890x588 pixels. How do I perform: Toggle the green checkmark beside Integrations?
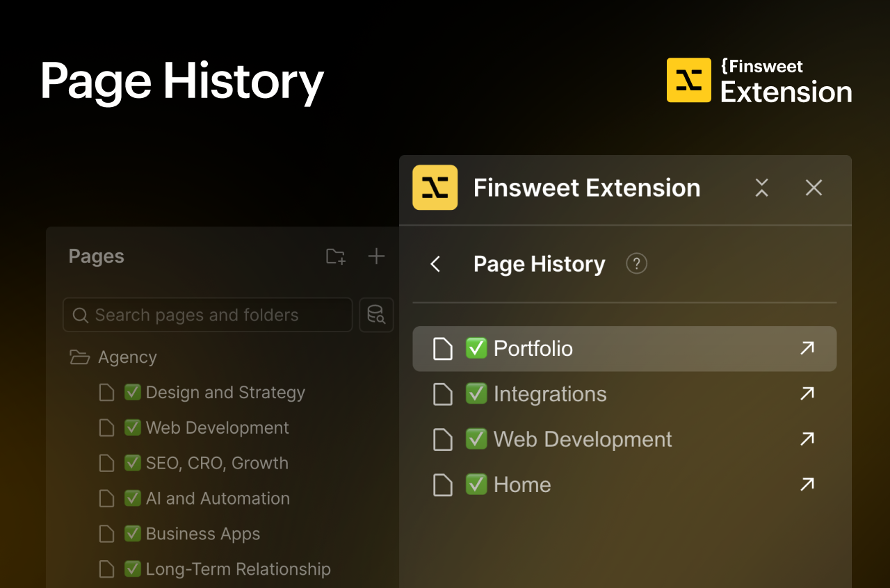(476, 393)
